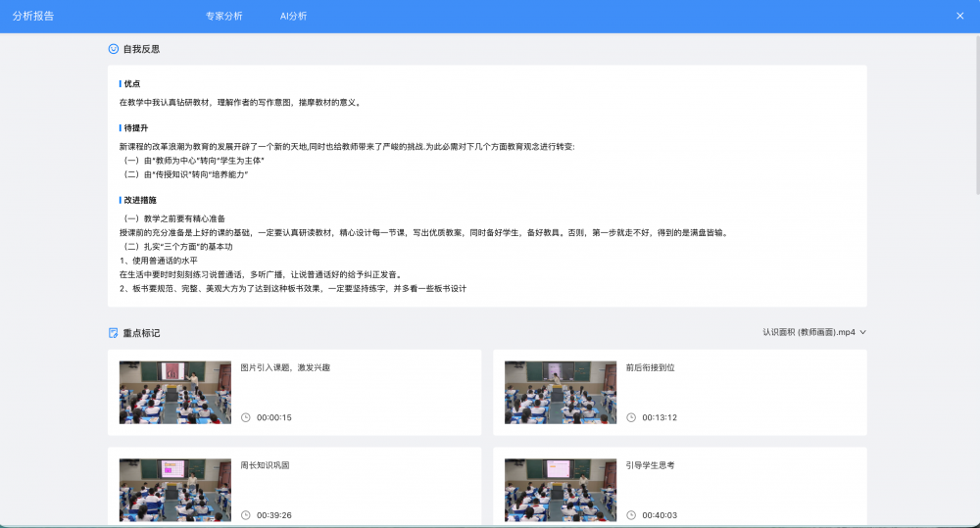Click the 分析报告 title

click(33, 16)
